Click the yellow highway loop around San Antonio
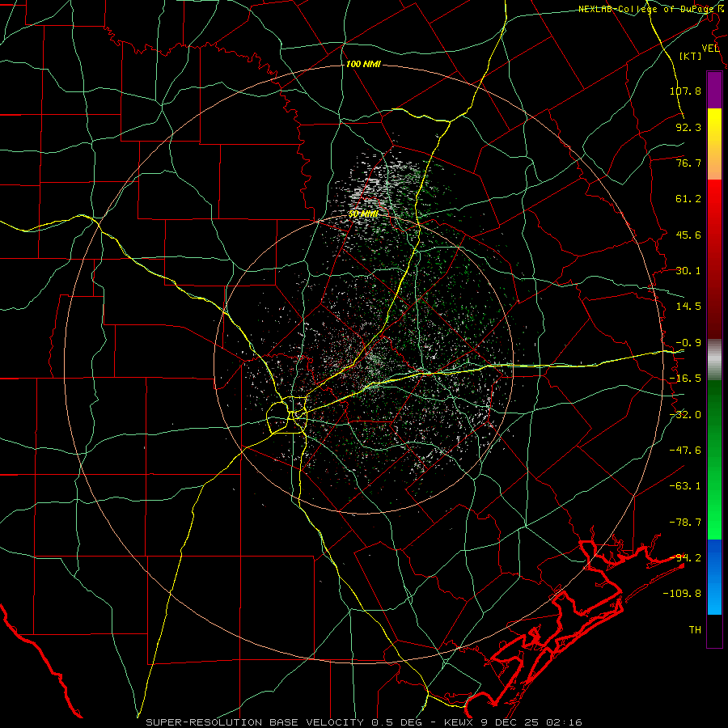This screenshot has height=728, width=728. [x=286, y=415]
